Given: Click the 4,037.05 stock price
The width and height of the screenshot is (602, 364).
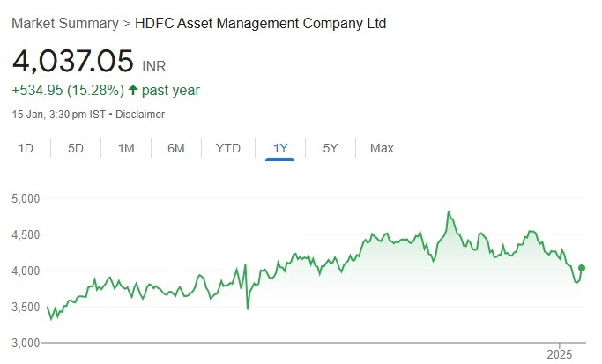Looking at the screenshot, I should [73, 63].
